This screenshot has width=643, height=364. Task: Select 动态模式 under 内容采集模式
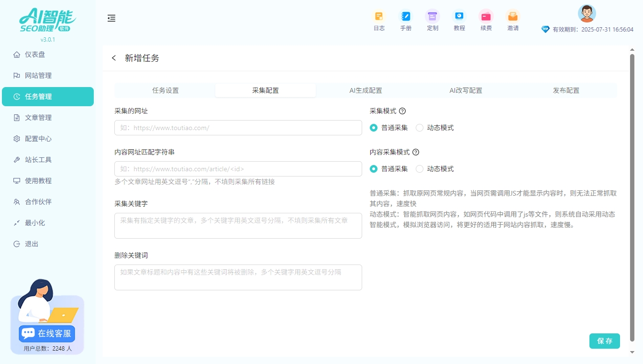tap(419, 169)
